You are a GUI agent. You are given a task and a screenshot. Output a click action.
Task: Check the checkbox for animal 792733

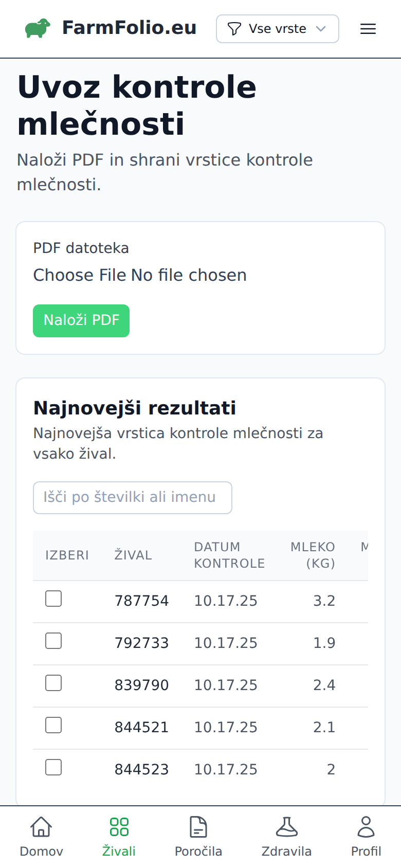click(x=53, y=640)
